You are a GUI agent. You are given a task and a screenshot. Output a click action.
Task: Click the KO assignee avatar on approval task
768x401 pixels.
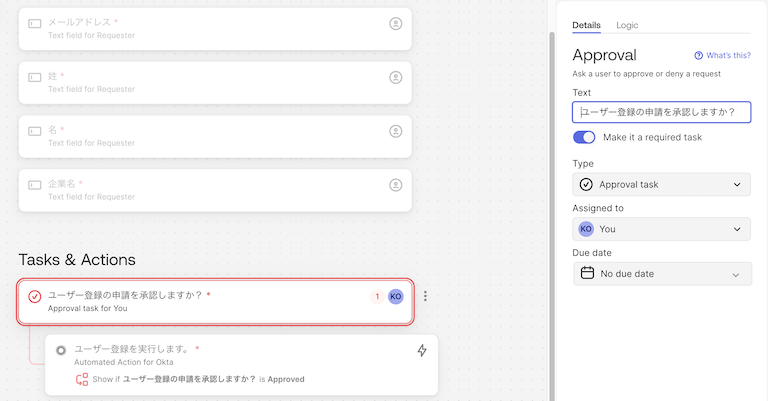coord(396,296)
